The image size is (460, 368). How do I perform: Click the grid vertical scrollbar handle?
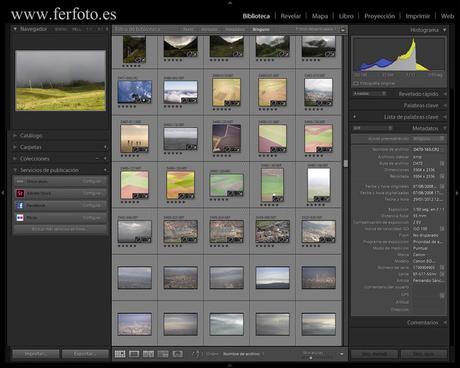point(346,163)
